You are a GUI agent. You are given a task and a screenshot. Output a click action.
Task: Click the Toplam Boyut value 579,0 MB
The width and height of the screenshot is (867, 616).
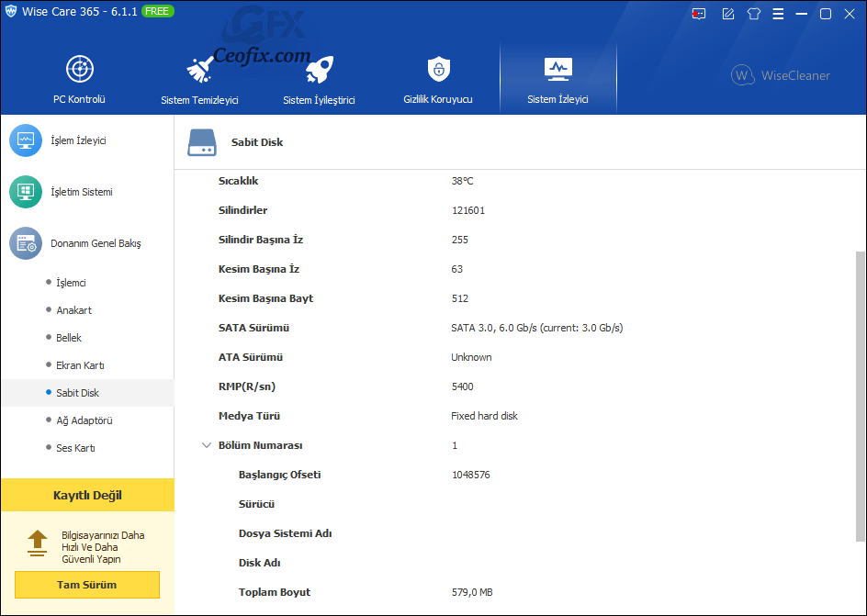[472, 593]
